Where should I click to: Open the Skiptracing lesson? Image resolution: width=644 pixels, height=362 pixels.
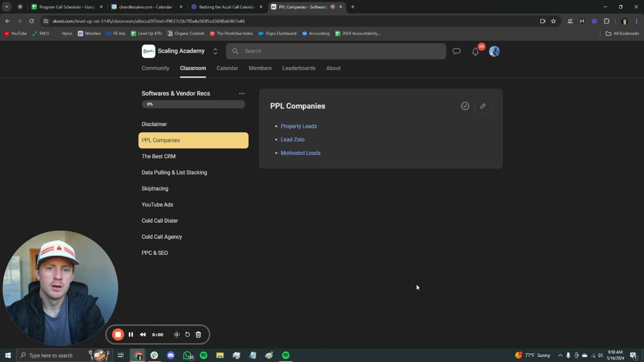point(193,189)
